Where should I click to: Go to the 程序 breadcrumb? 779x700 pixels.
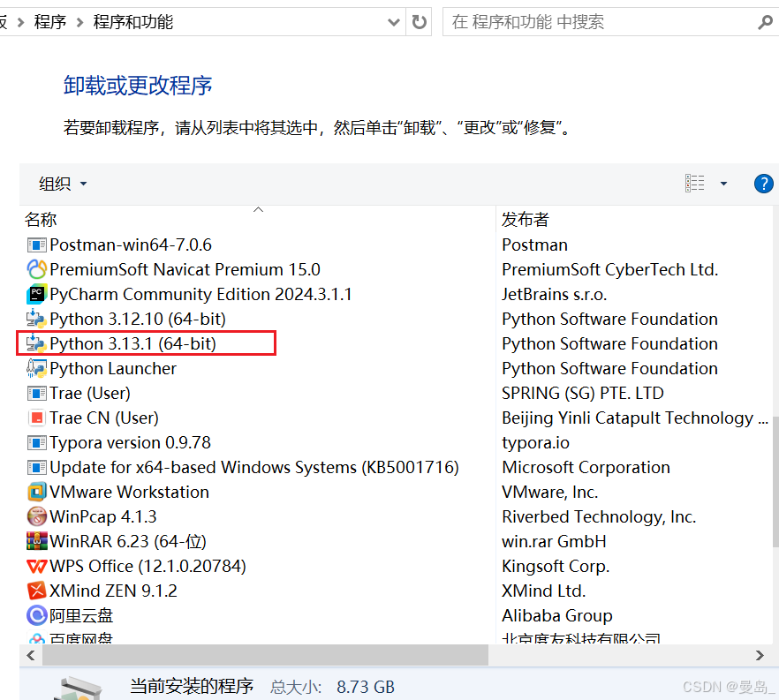tap(49, 22)
